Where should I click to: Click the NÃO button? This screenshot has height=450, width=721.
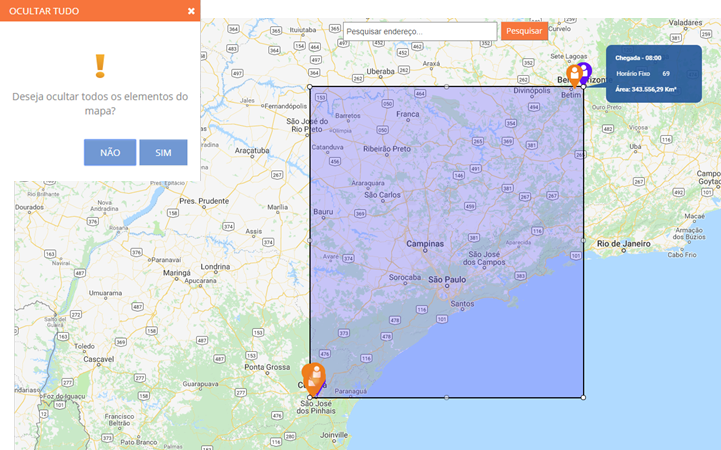[x=110, y=152]
